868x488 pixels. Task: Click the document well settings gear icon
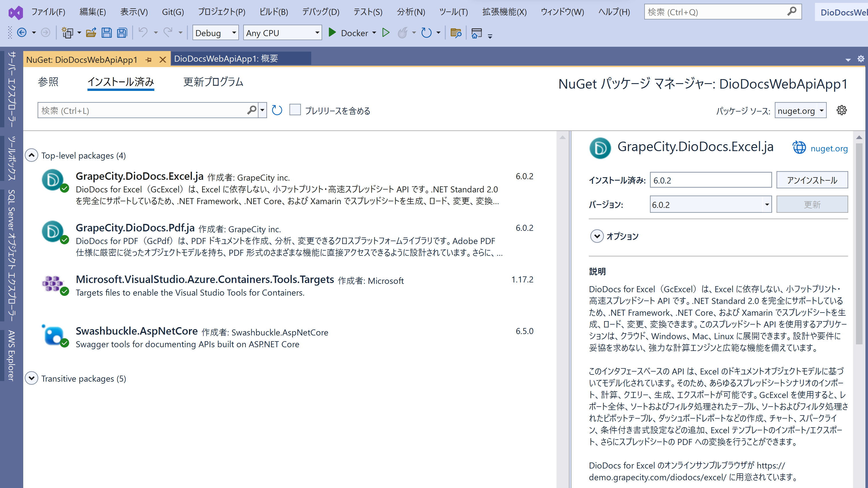click(x=861, y=59)
